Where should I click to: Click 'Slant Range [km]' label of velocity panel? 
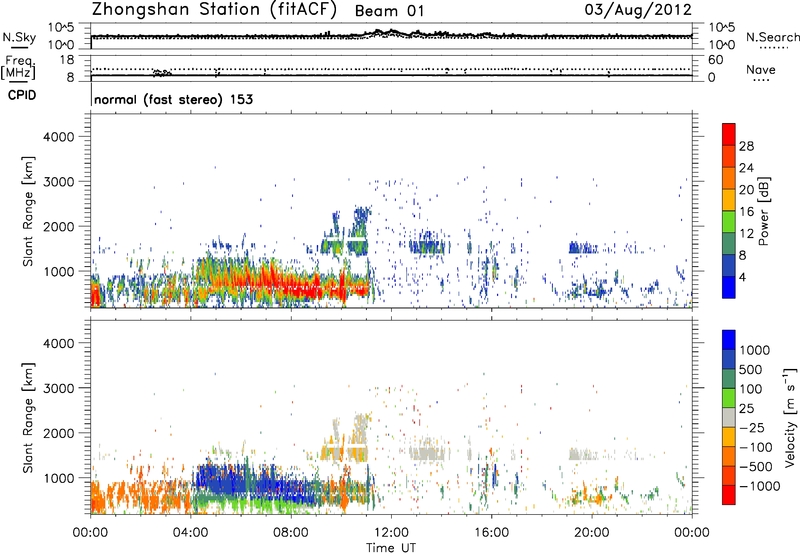(x=28, y=417)
